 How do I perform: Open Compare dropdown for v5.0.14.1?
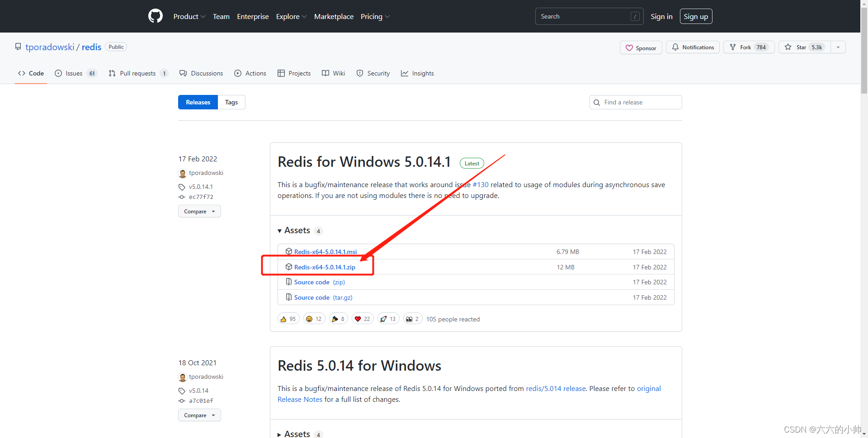point(199,211)
